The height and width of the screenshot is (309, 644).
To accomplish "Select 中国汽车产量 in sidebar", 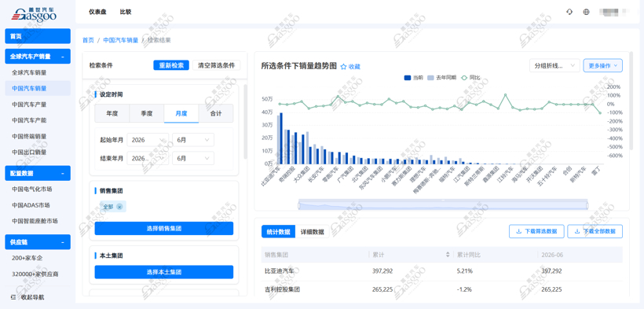I will (29, 104).
